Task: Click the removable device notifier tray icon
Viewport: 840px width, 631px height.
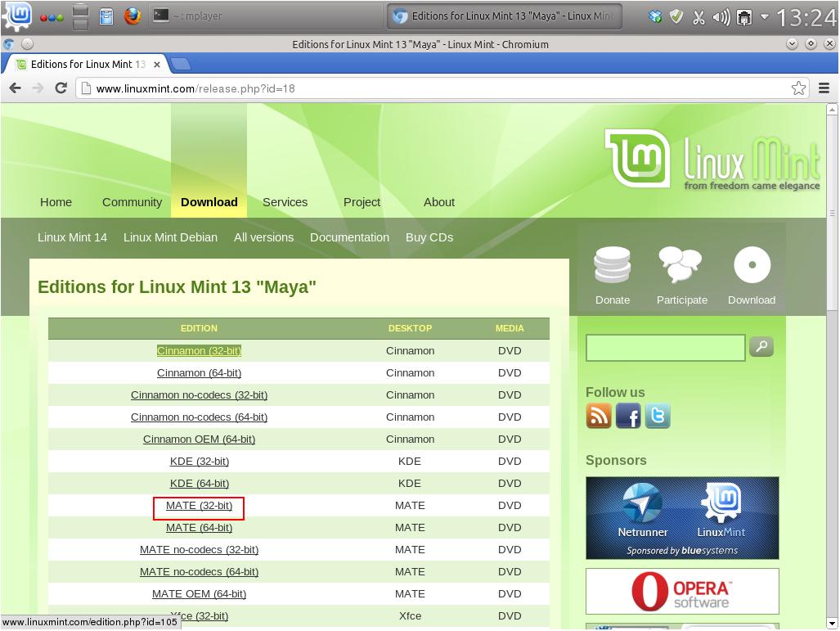Action: [744, 17]
